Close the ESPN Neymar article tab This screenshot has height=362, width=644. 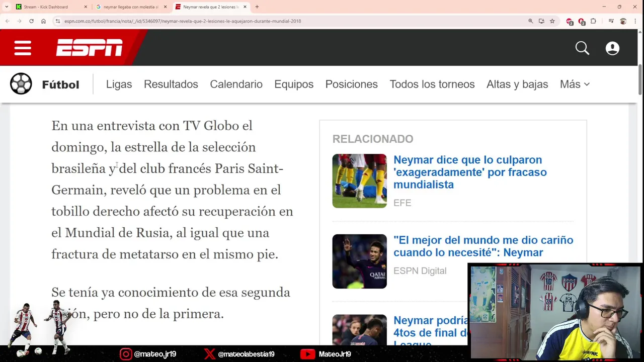click(245, 7)
